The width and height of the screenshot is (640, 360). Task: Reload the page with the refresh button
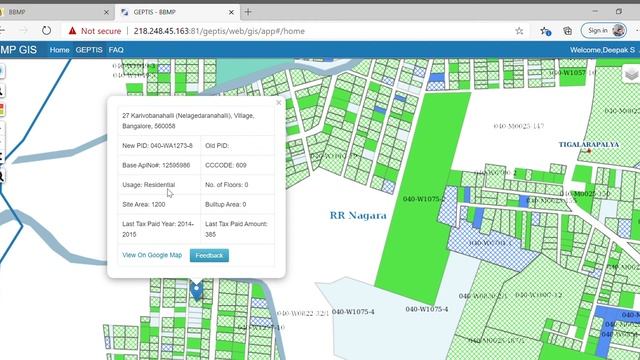coord(47,31)
